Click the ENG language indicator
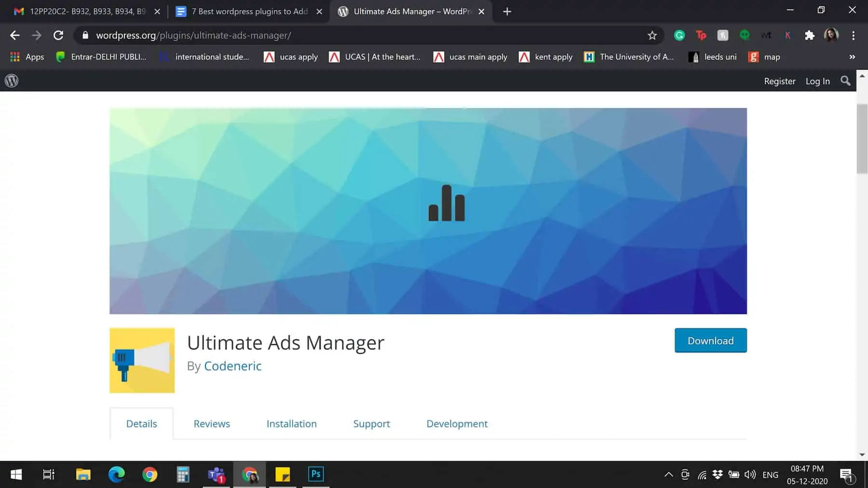868x488 pixels. 770,474
